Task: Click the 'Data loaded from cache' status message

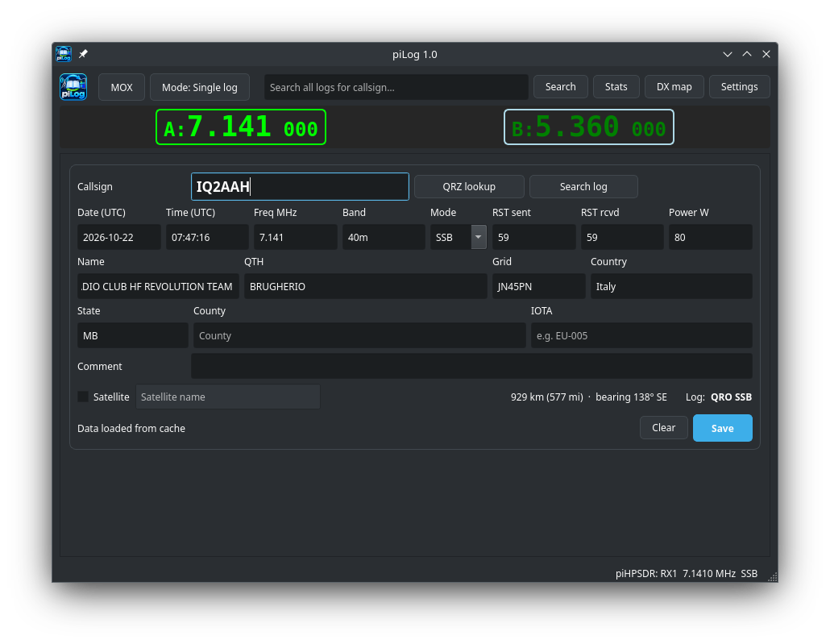Action: pos(131,429)
